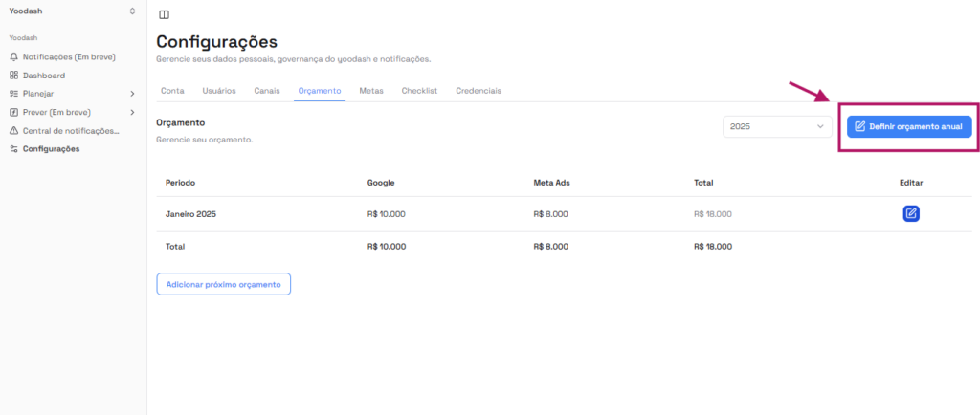Expand the Prever submenu chevron
Image resolution: width=980 pixels, height=415 pixels.
[132, 112]
